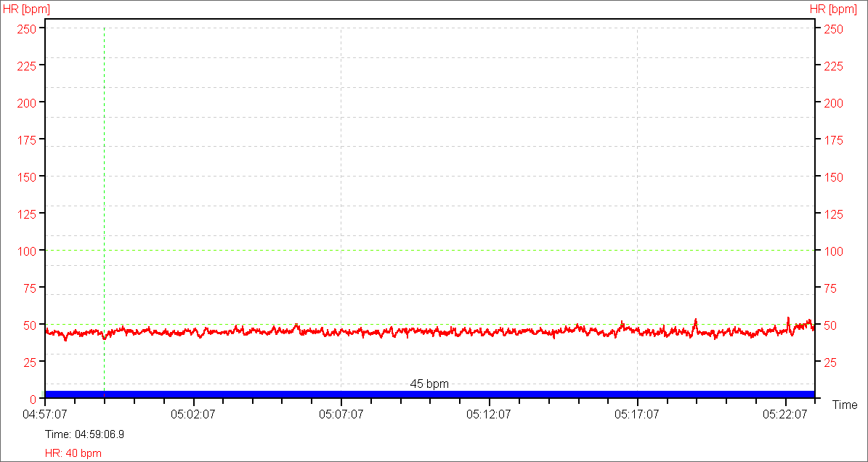Click the 200 label on left HR axis
Screen dimensions: 868x462
[27, 103]
